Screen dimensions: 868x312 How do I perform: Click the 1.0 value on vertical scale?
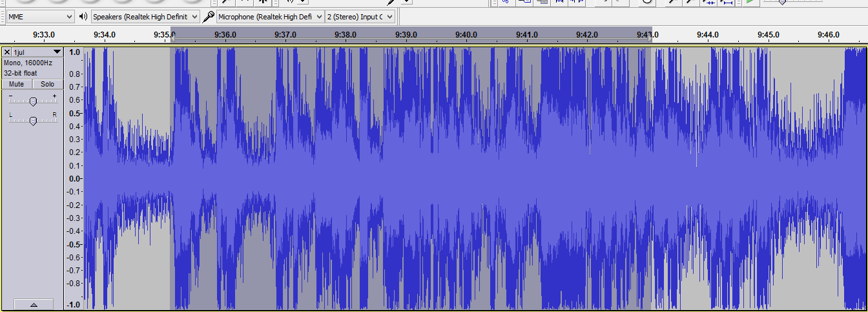pos(74,52)
